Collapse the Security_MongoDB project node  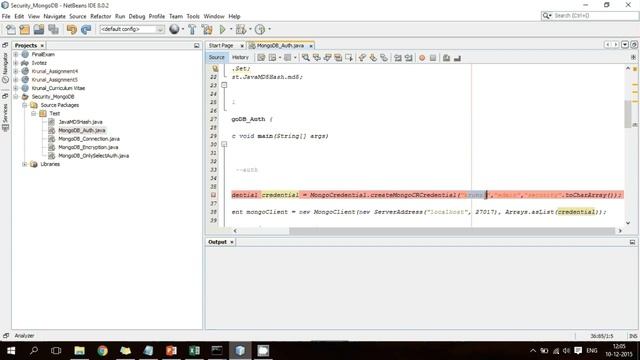pos(16,97)
